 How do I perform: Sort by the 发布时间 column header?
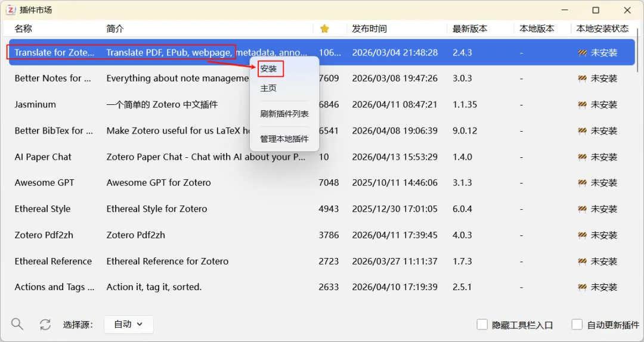pos(369,29)
